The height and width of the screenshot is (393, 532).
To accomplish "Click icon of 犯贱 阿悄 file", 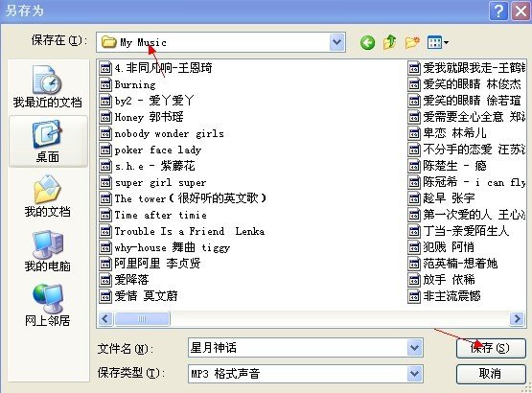I will 414,247.
